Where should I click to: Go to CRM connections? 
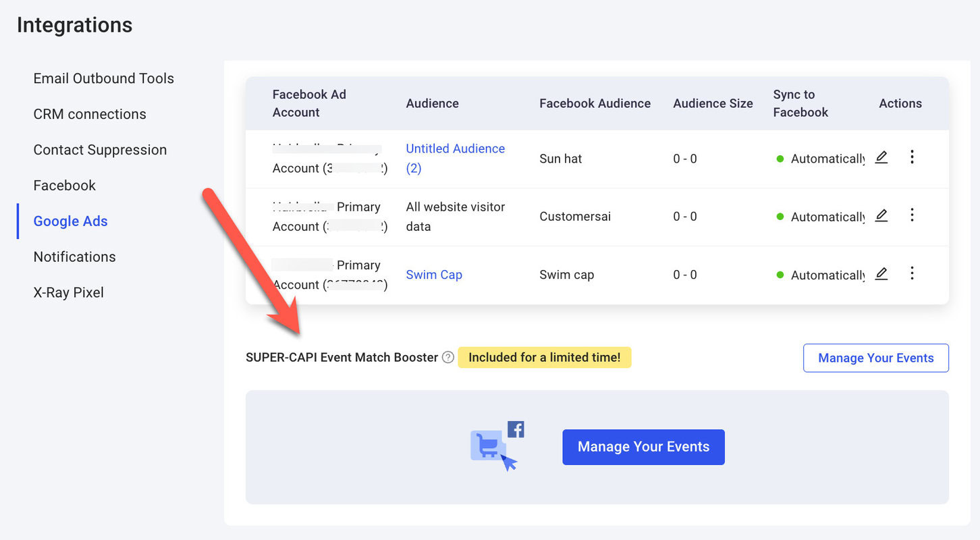click(90, 114)
